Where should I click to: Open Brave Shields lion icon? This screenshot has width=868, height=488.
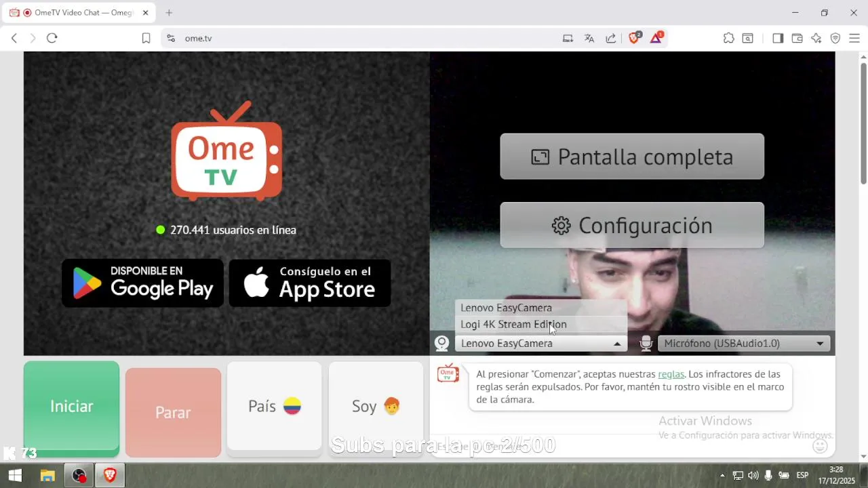[x=634, y=38]
